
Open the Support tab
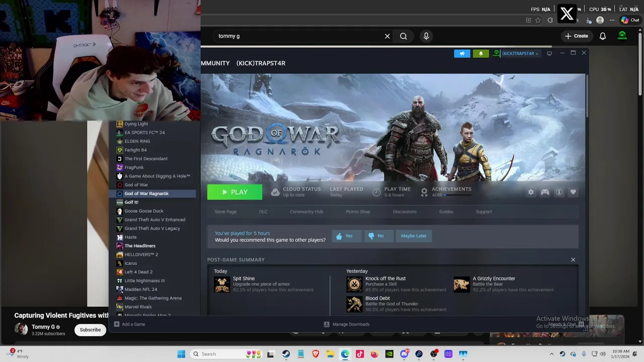(x=484, y=212)
